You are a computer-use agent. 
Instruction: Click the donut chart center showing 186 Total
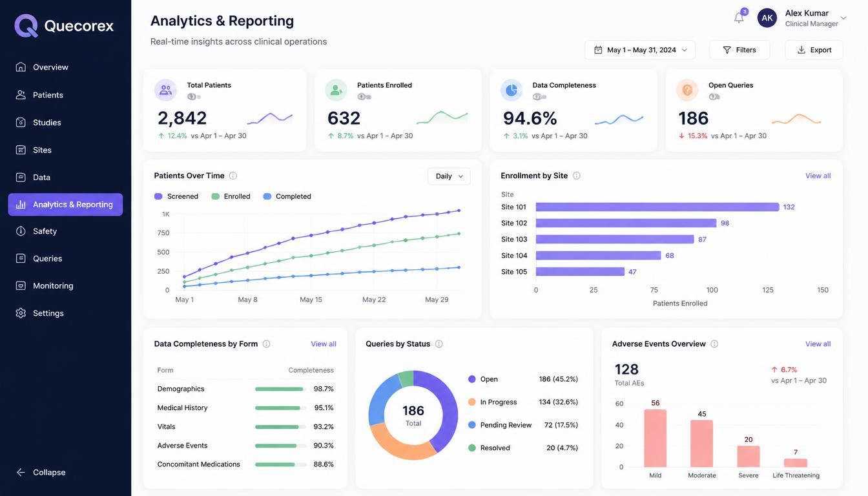pos(413,415)
